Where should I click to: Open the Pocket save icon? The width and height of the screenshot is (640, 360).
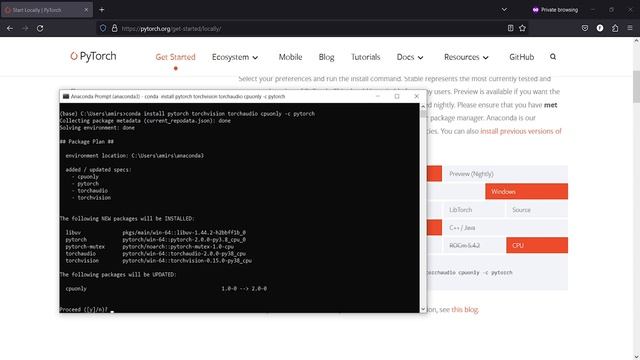[x=585, y=28]
